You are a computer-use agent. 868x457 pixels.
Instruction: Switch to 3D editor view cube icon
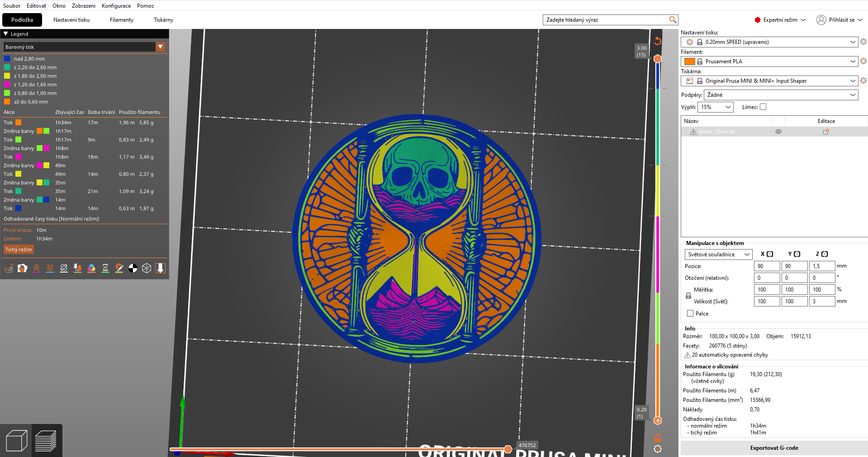click(x=17, y=441)
